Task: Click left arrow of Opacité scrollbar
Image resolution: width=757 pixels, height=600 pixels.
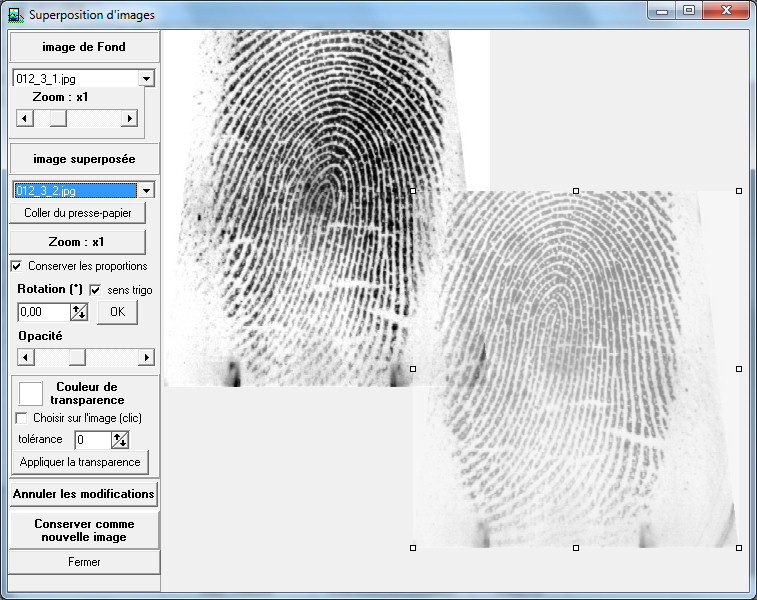Action: 26,357
